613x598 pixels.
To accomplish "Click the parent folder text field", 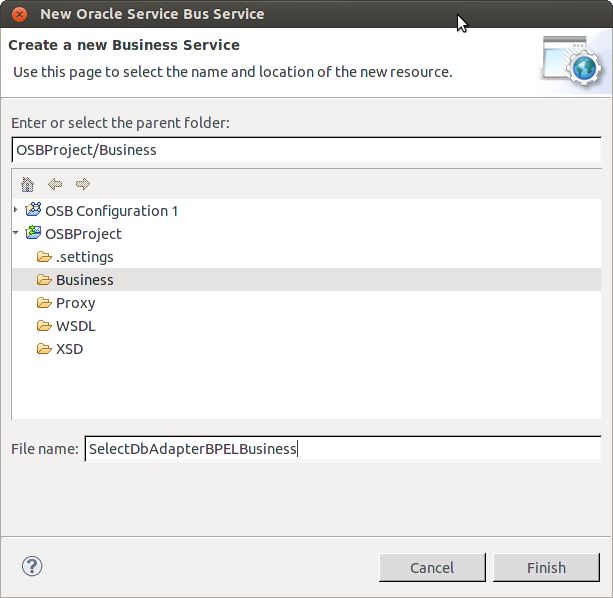I will [x=305, y=150].
